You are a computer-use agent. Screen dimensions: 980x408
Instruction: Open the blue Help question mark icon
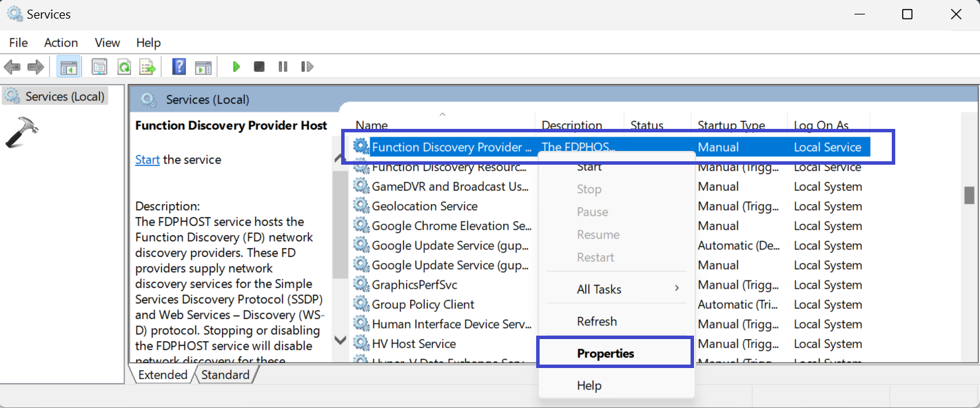179,67
